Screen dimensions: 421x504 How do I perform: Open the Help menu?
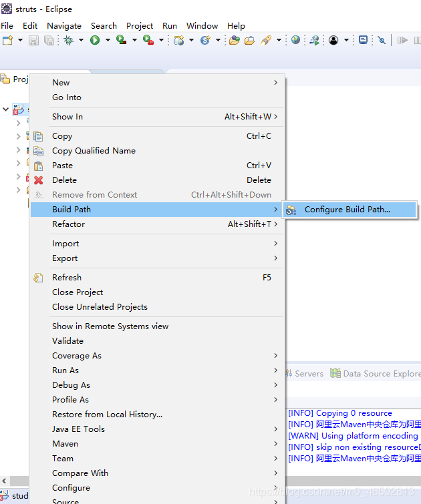click(x=237, y=26)
